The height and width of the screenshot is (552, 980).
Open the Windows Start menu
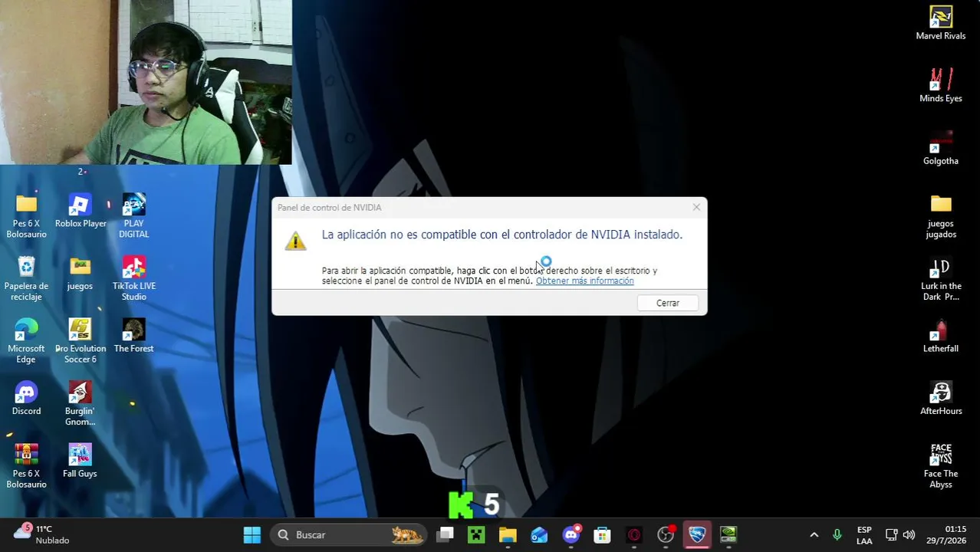coord(252,534)
